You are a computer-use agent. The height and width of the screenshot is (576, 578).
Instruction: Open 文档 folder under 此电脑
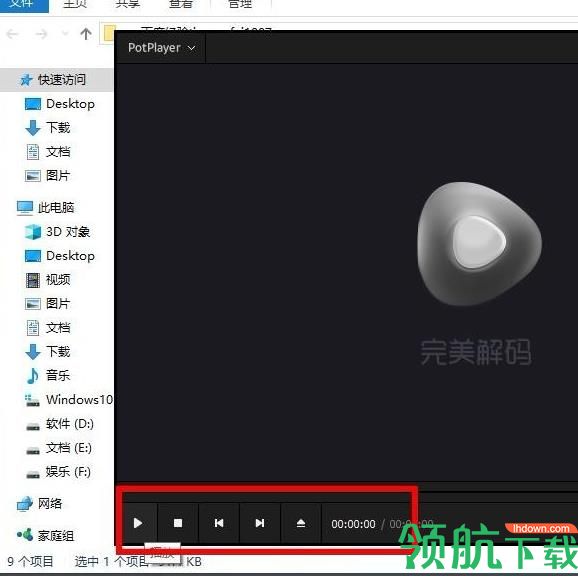point(48,328)
